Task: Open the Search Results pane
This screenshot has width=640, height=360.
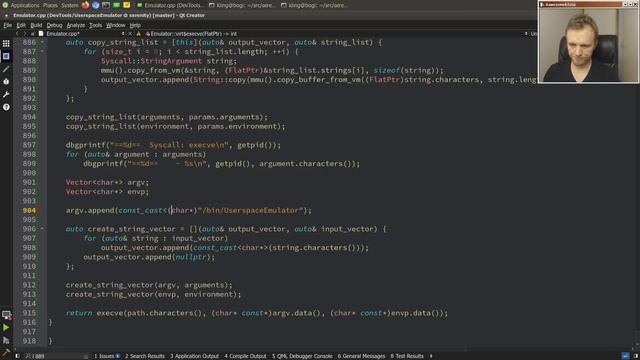Action: click(x=145, y=356)
